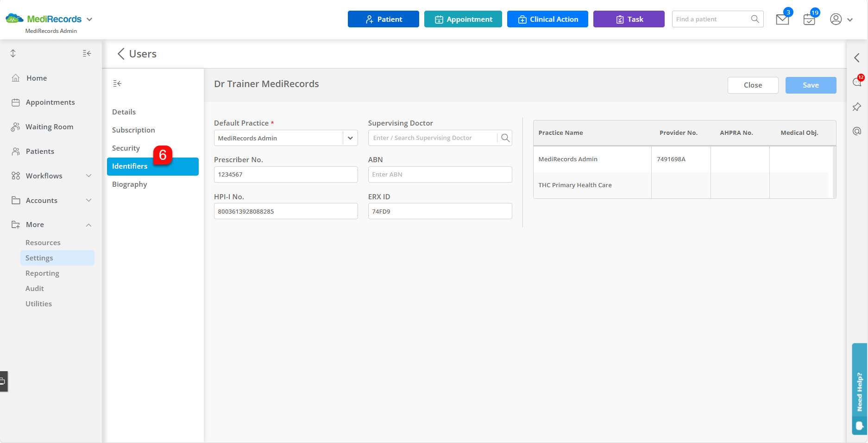The image size is (868, 443).
Task: Open Reporting under More
Action: pyautogui.click(x=42, y=273)
